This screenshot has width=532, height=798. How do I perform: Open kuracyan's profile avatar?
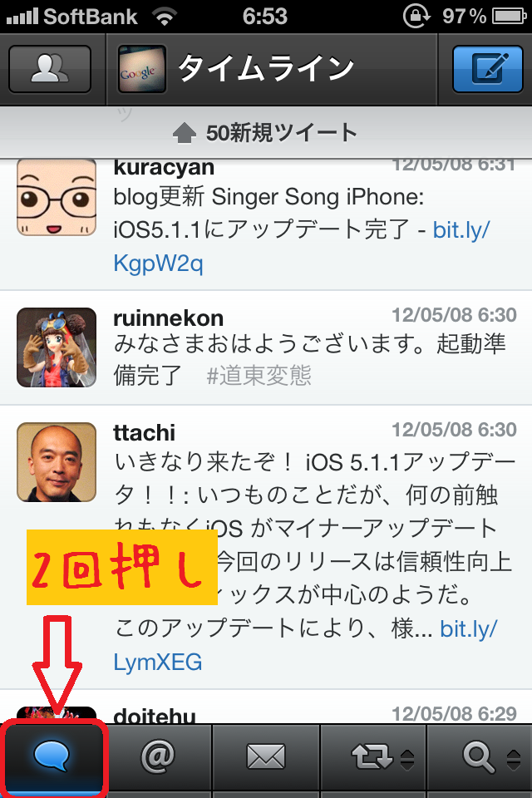pos(57,197)
